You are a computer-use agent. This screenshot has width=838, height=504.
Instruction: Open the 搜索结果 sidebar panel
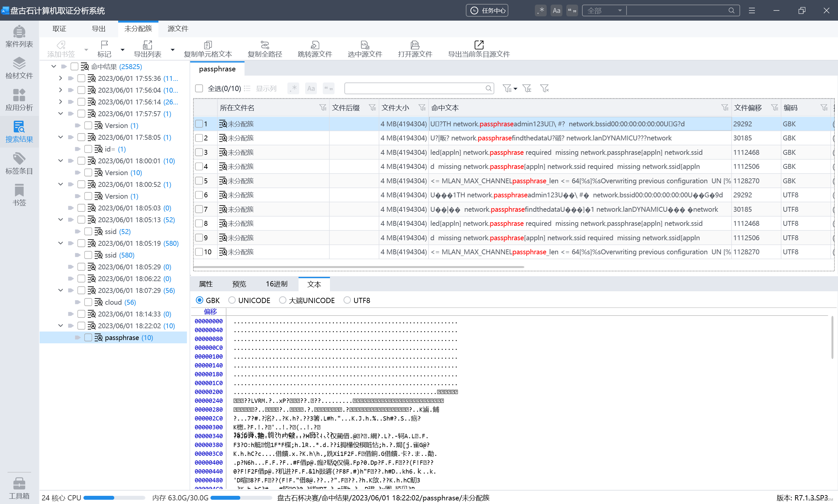[x=19, y=132]
